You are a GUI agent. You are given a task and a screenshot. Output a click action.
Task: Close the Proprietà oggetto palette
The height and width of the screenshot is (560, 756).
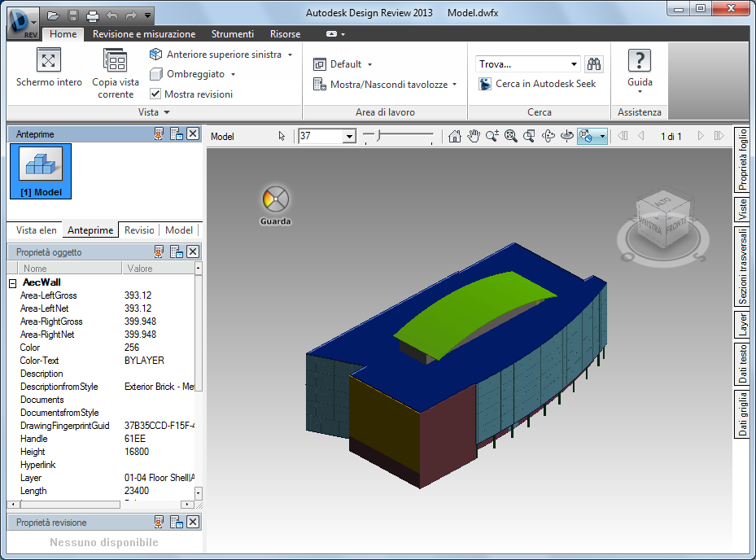193,252
